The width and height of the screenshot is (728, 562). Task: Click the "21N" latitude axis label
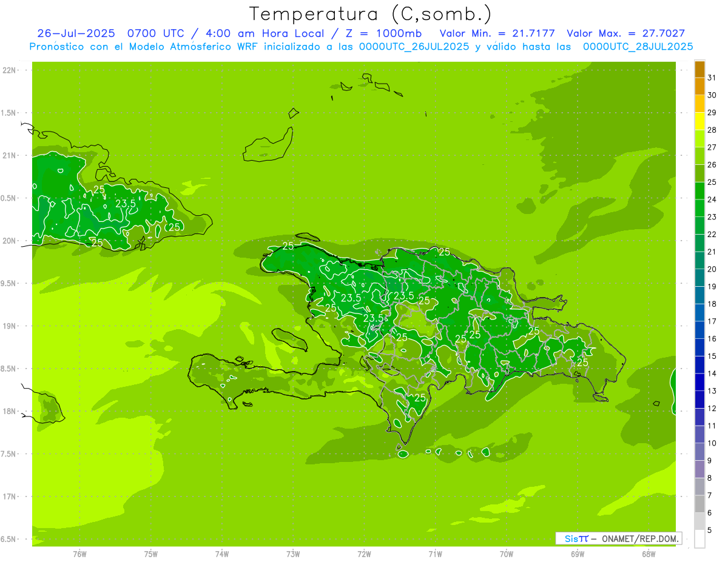click(x=9, y=156)
